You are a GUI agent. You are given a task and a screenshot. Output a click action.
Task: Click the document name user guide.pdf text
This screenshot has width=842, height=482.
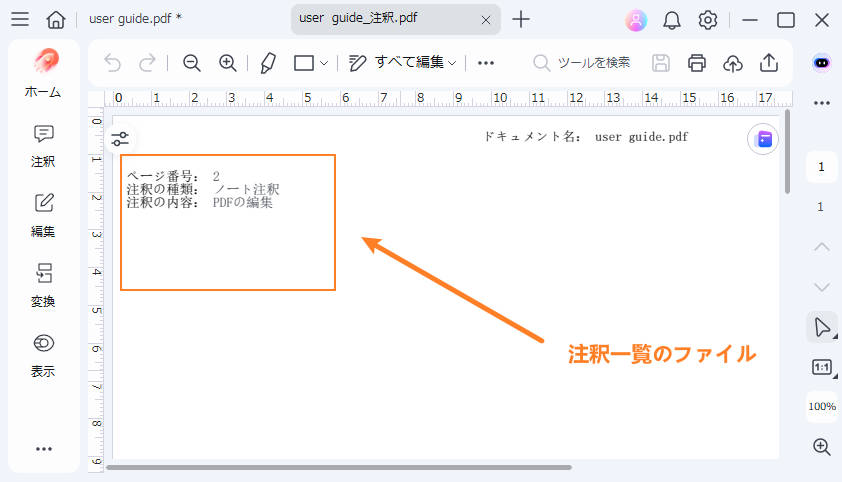[641, 137]
